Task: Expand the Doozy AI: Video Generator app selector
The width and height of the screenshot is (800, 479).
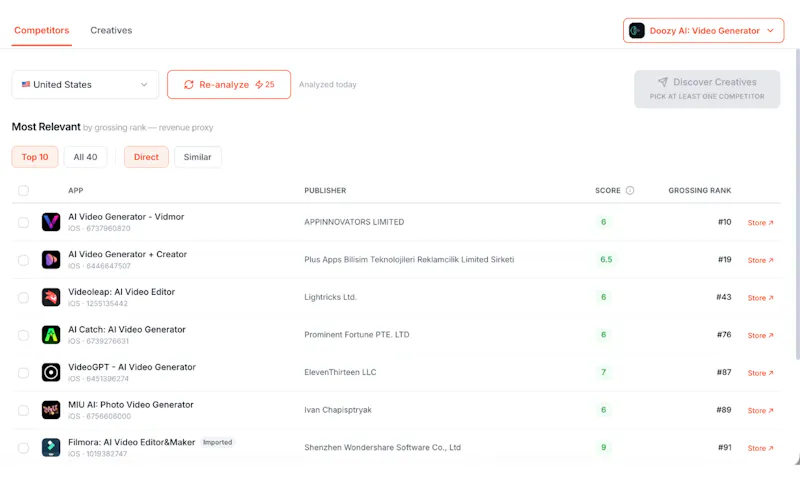Action: 703,31
